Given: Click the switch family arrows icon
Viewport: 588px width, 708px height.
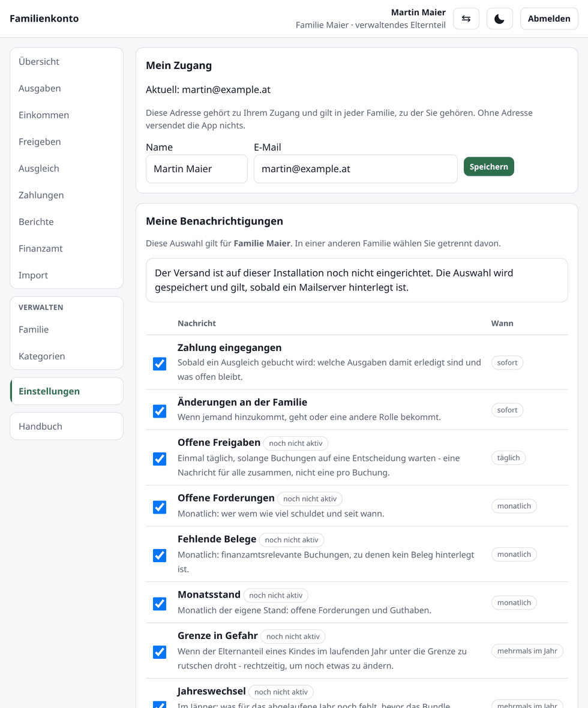Looking at the screenshot, I should pyautogui.click(x=466, y=19).
